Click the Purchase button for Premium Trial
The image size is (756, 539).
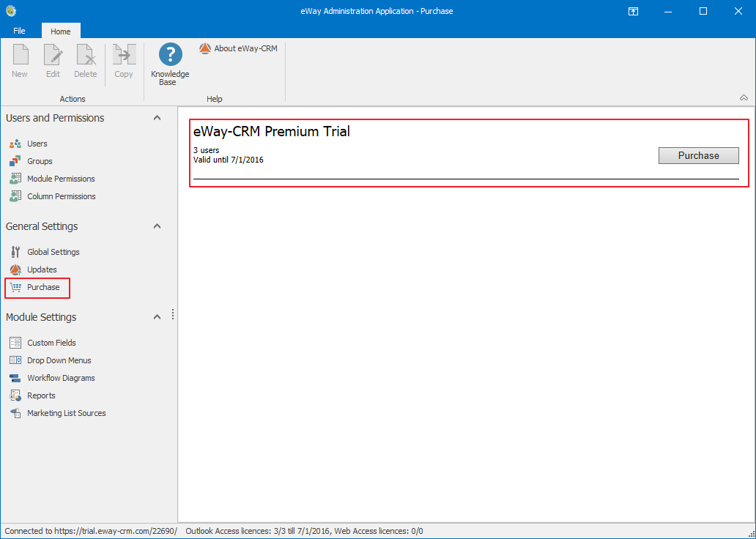[x=699, y=156]
